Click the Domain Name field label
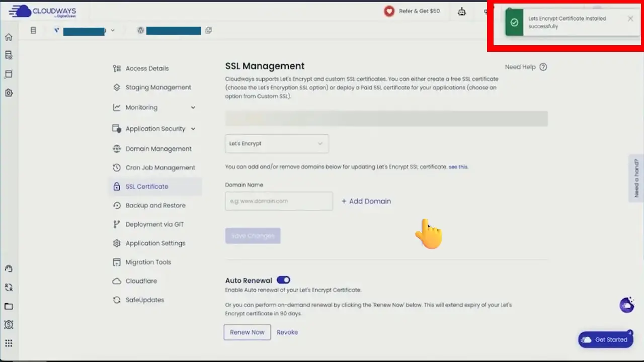 pos(244,185)
